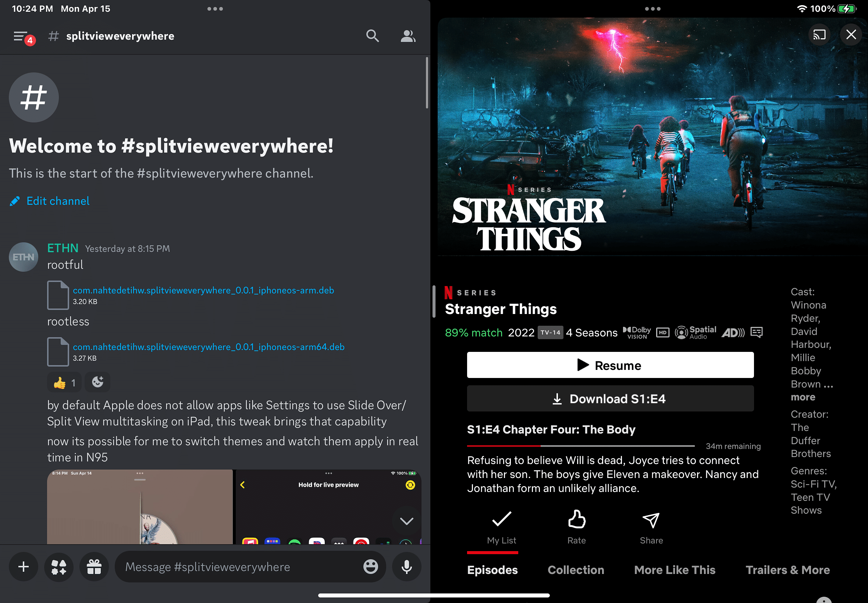Tap the '4 Seasons' label
Screen dimensions: 868x603
[x=591, y=332]
